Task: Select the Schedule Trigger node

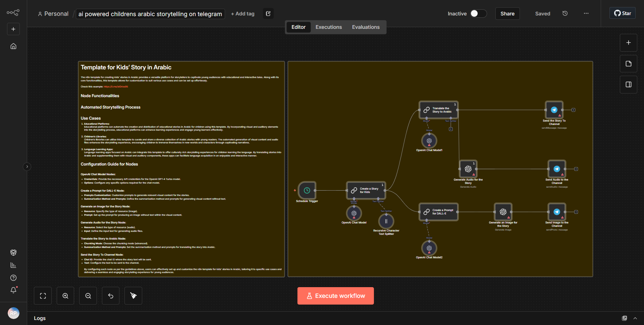Action: (x=307, y=190)
